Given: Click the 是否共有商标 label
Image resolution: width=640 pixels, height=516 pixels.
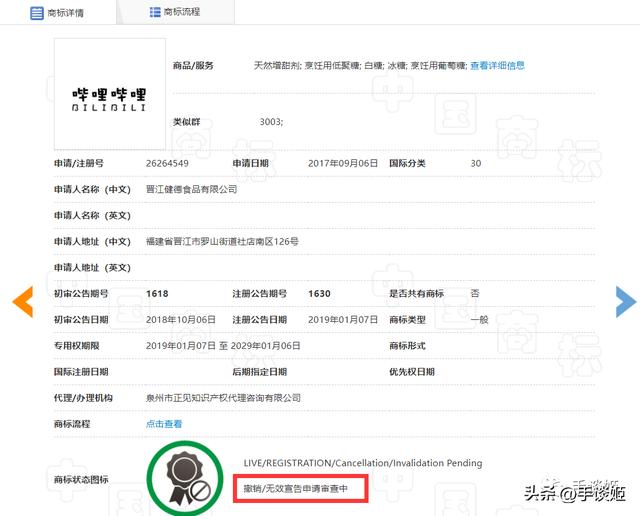Looking at the screenshot, I should point(416,294).
